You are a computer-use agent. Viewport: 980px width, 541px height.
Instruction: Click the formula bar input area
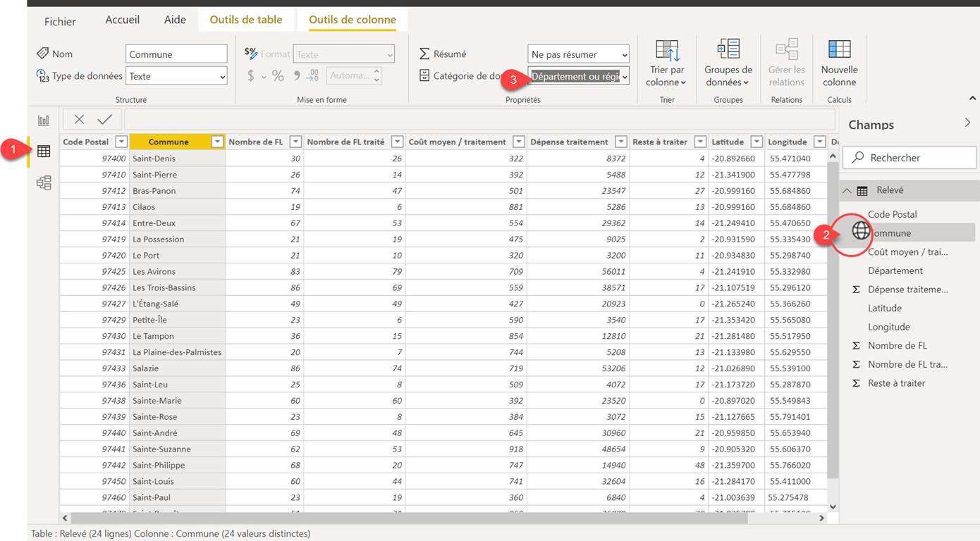479,120
